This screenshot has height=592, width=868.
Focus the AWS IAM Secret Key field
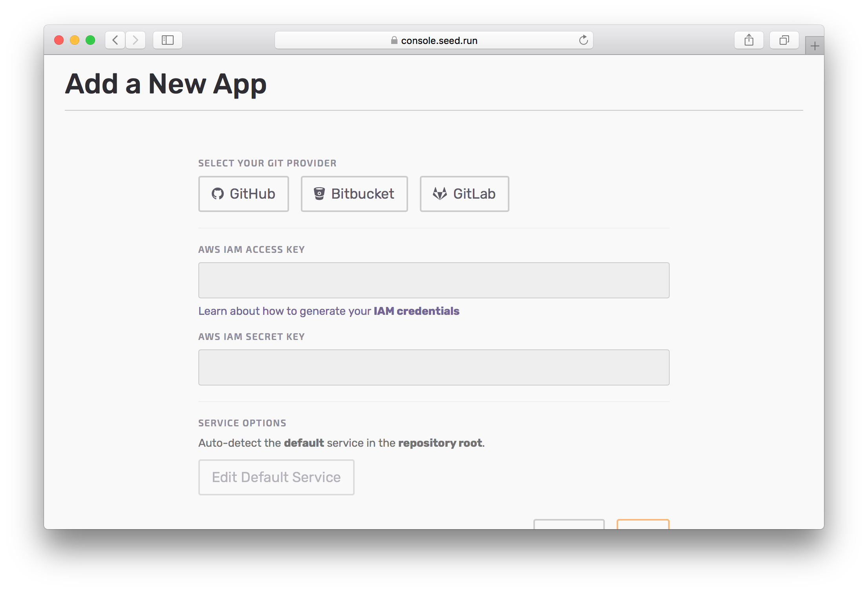point(434,367)
